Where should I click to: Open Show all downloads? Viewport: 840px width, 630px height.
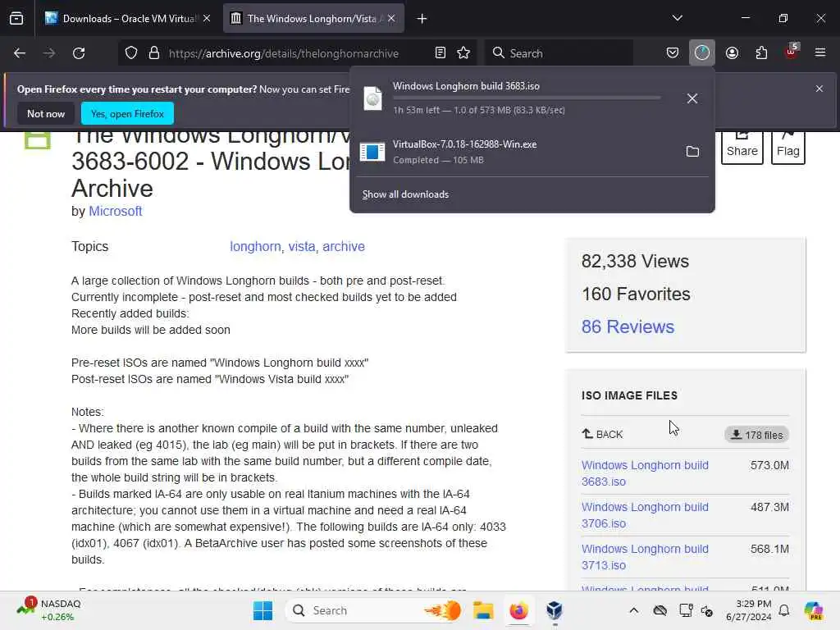click(x=405, y=194)
